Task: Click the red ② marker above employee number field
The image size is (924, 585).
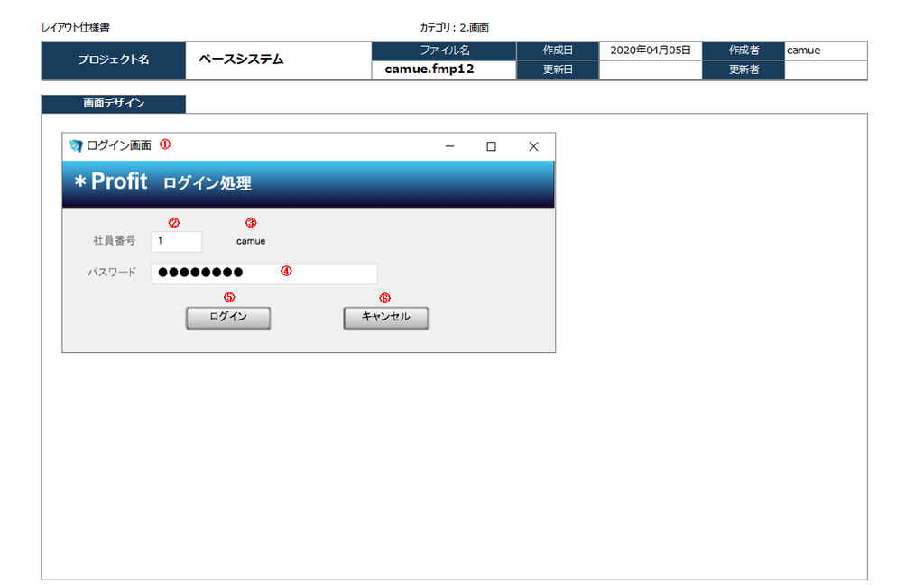Action: point(174,223)
